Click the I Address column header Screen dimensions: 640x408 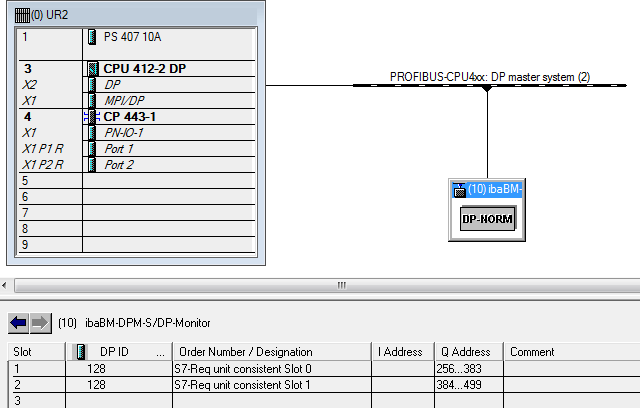coord(403,352)
